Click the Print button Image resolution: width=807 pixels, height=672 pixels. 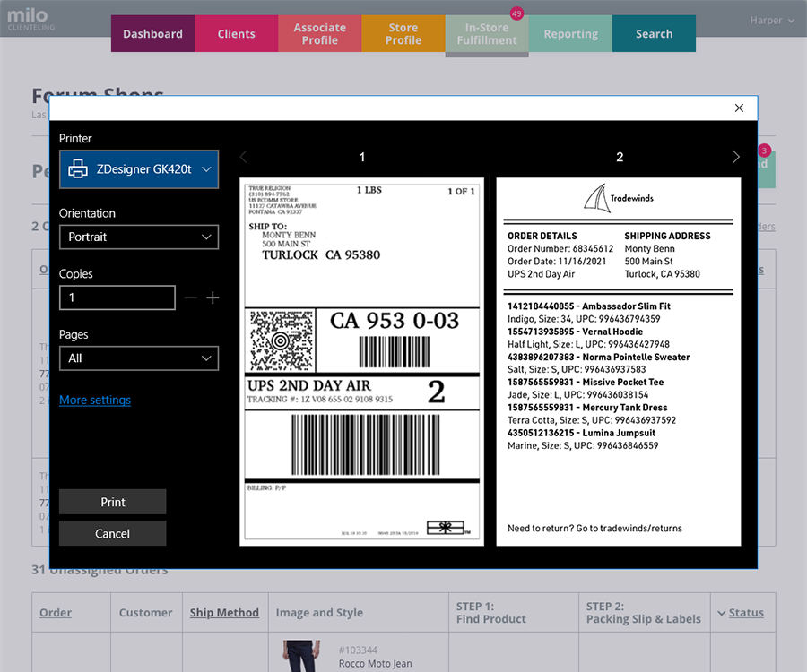(x=113, y=502)
